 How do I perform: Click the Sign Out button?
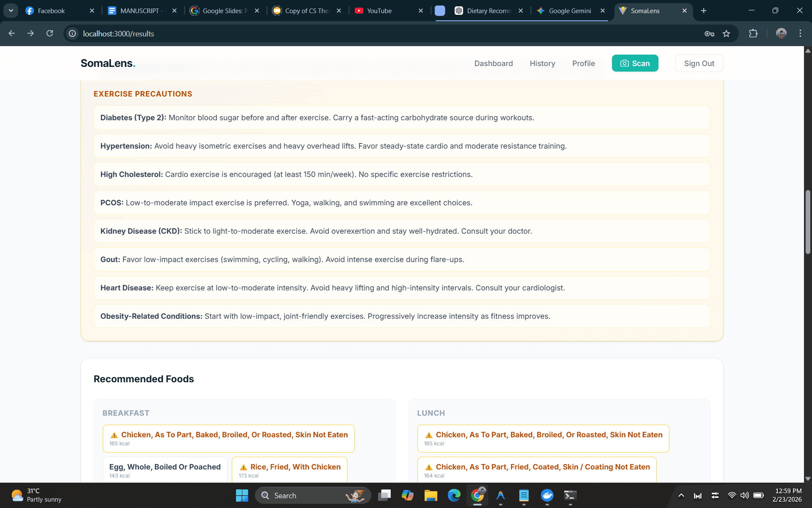pyautogui.click(x=699, y=63)
